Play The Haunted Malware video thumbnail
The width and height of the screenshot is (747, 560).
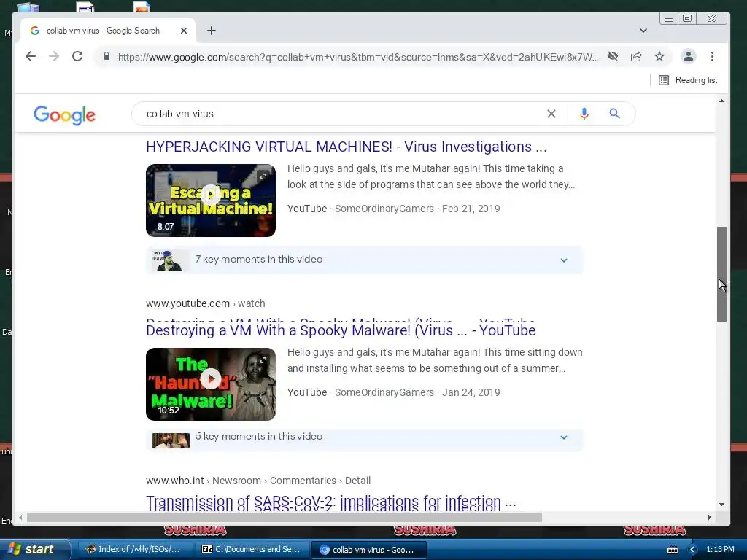pos(211,384)
